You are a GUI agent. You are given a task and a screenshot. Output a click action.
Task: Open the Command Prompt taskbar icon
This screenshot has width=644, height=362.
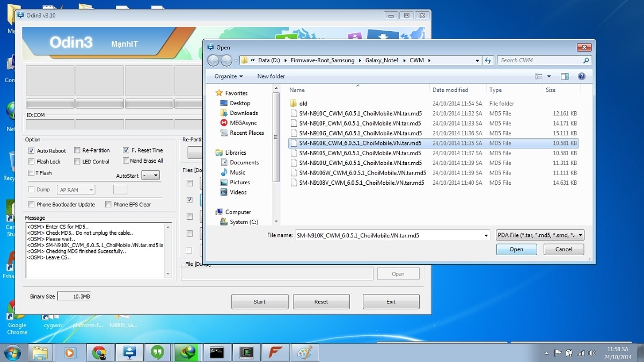(x=217, y=353)
